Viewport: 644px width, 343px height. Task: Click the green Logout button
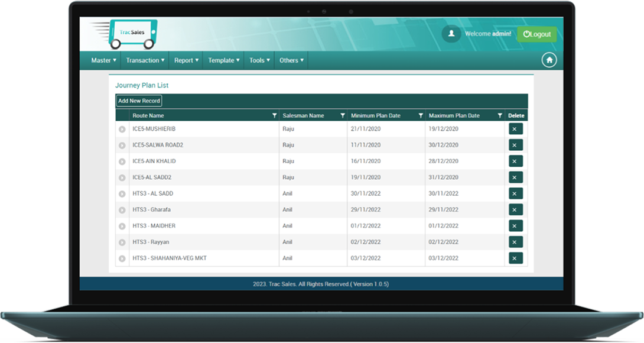click(x=536, y=34)
